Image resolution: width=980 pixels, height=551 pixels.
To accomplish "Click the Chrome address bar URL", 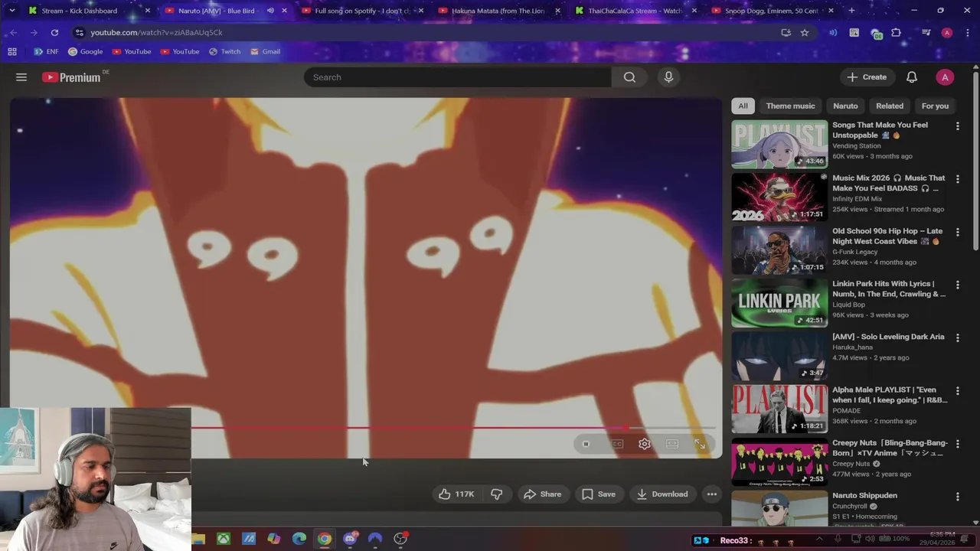I will point(156,32).
